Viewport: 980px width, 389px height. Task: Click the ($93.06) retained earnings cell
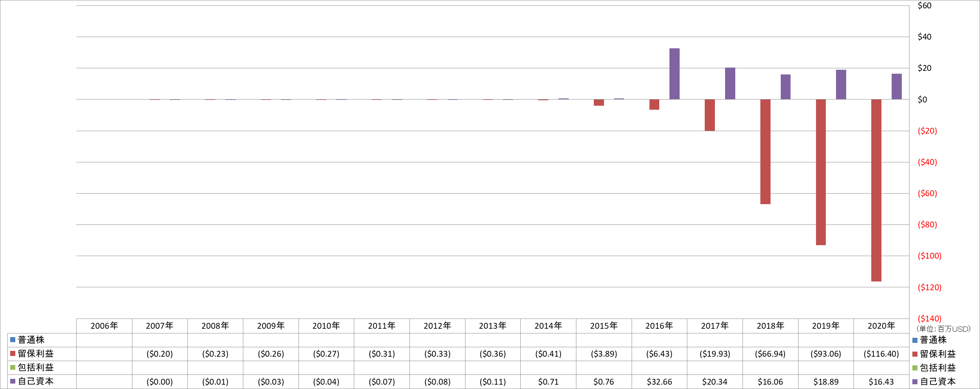[x=826, y=354]
